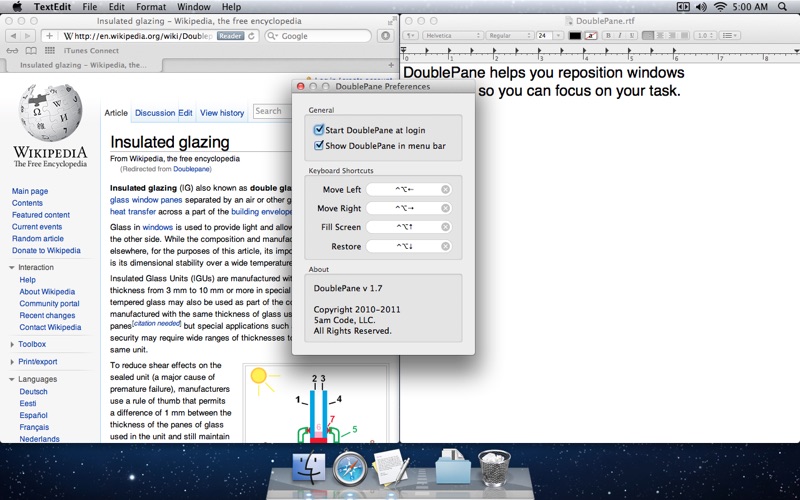This screenshot has width=800, height=500.
Task: Open a new tab in Safari
Action: point(391,65)
